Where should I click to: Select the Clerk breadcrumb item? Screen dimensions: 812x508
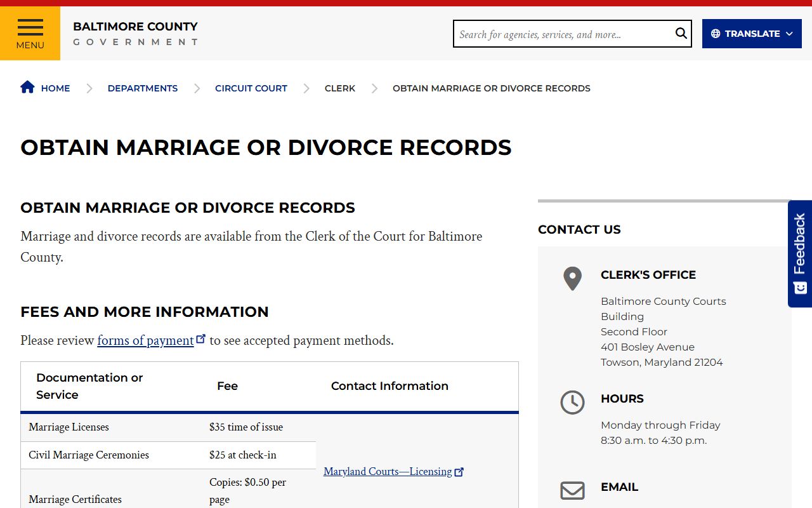[x=340, y=88]
